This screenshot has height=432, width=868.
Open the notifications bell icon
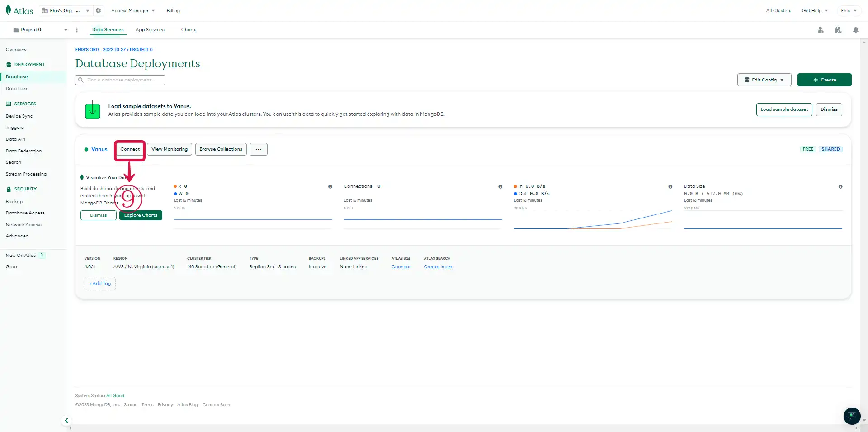[x=856, y=30]
